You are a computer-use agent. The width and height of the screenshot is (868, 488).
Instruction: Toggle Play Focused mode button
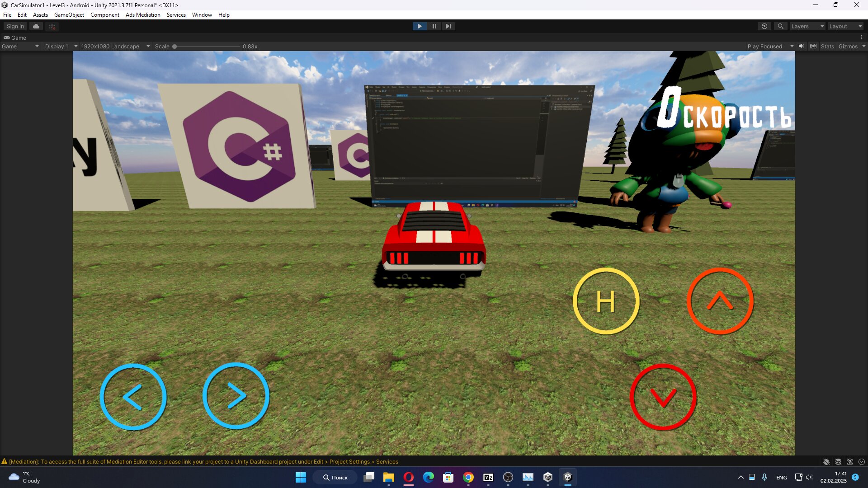[765, 47]
